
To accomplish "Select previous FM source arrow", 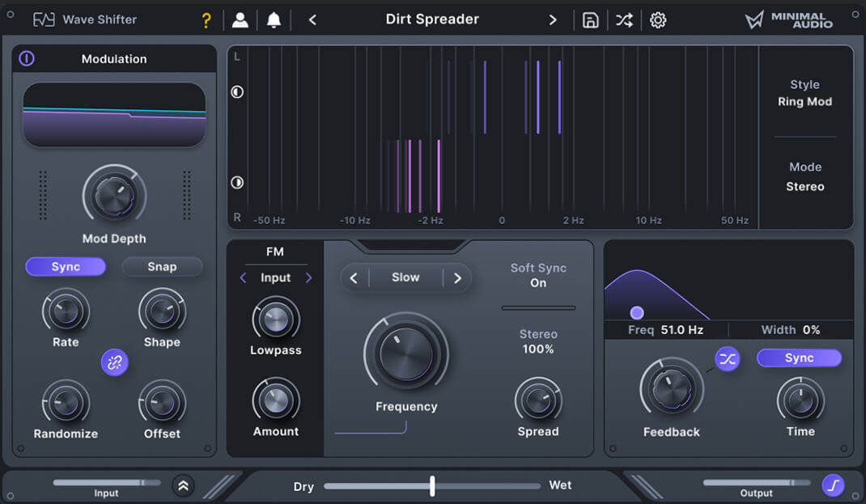I will point(243,277).
